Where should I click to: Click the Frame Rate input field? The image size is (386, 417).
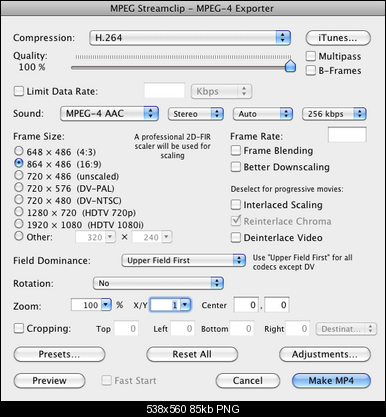click(x=347, y=135)
